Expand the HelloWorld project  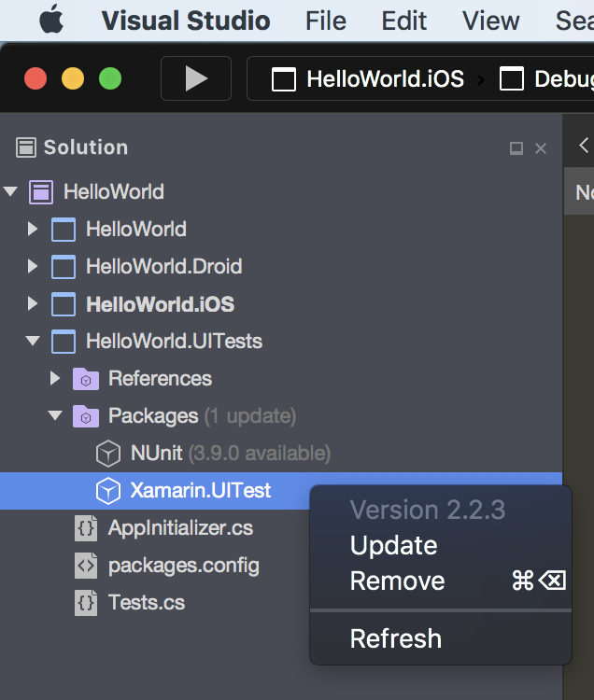(32, 229)
